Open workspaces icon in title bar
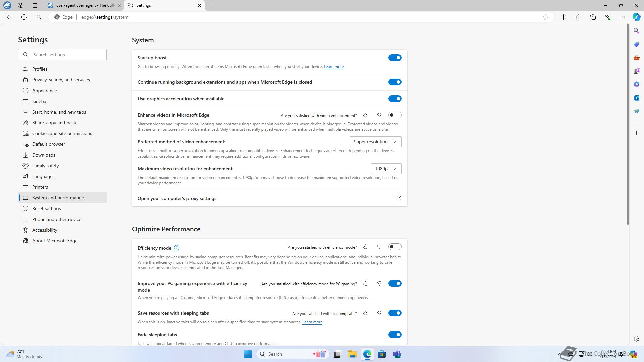This screenshot has width=644, height=362. click(x=21, y=5)
